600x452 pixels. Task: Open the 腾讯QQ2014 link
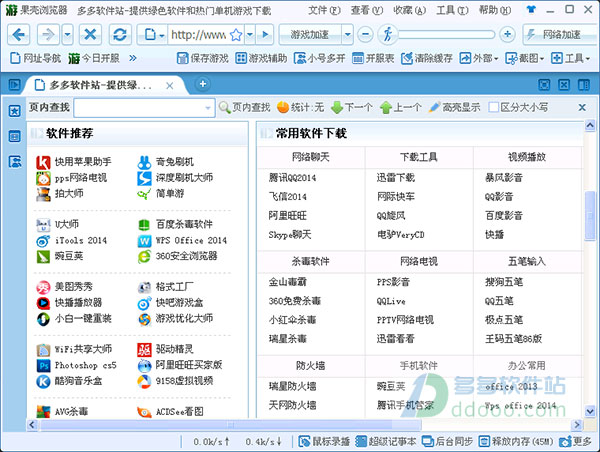click(292, 177)
